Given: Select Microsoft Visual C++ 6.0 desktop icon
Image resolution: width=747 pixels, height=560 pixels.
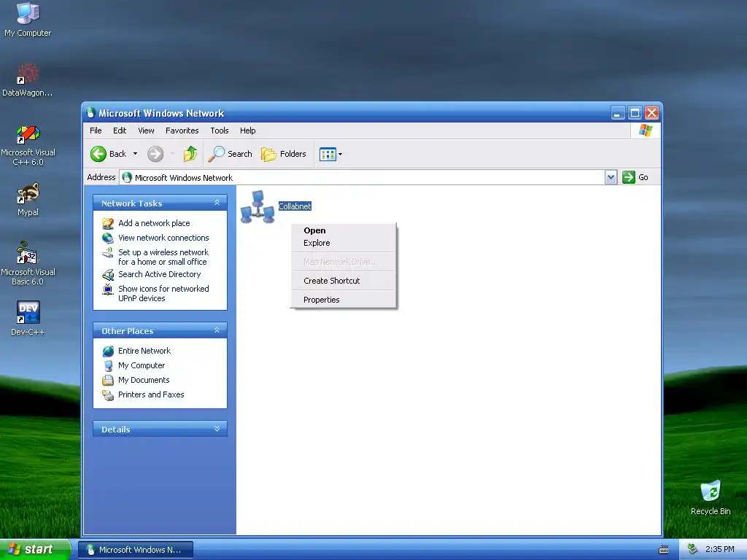Looking at the screenshot, I should 28,145.
